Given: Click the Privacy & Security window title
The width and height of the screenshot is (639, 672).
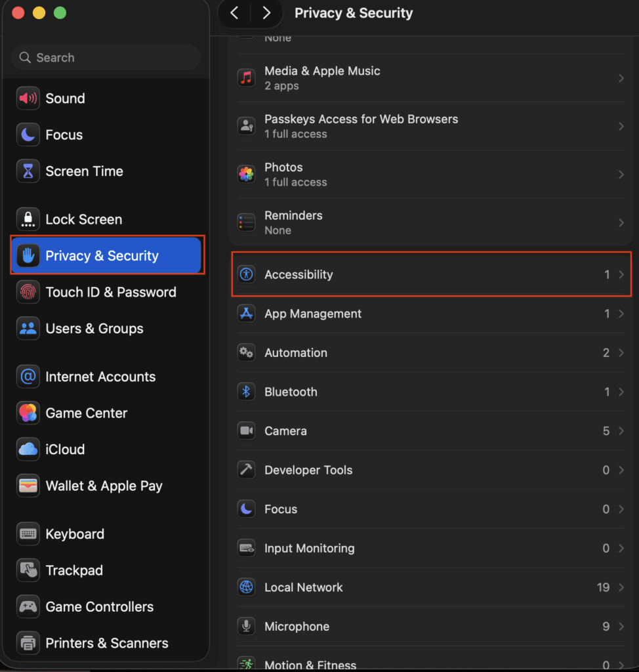Looking at the screenshot, I should click(354, 13).
